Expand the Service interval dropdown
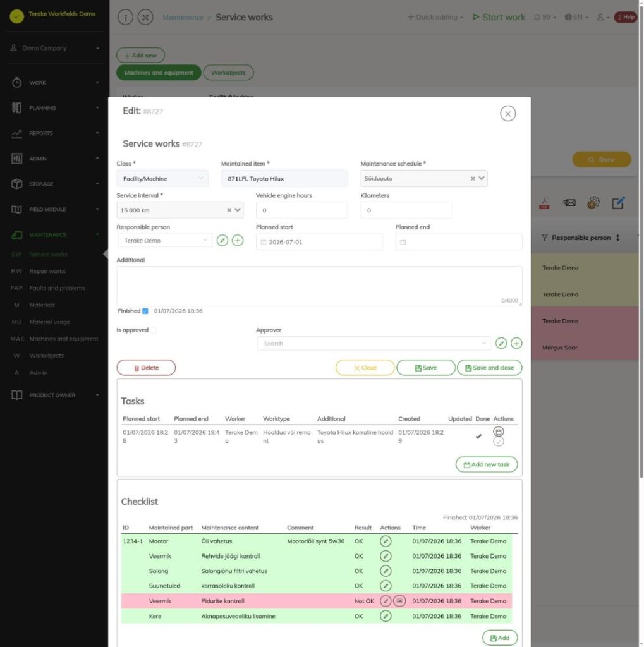The width and height of the screenshot is (644, 647). coord(238,210)
